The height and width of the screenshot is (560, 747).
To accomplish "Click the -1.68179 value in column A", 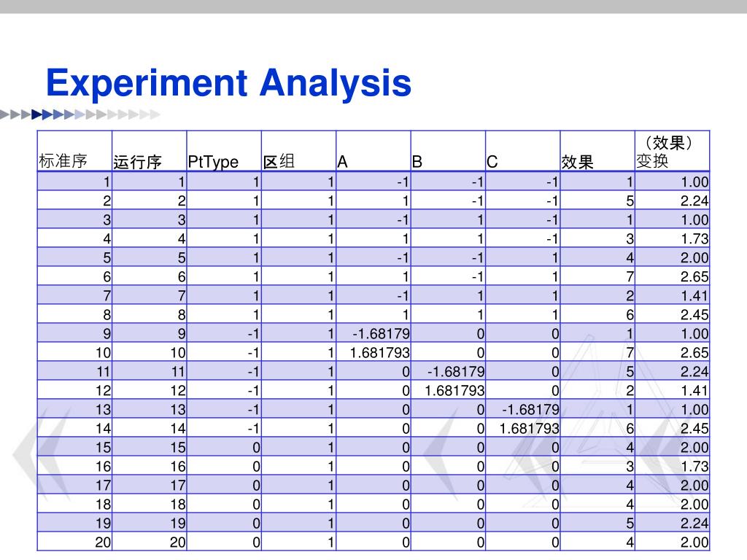I will [x=381, y=334].
